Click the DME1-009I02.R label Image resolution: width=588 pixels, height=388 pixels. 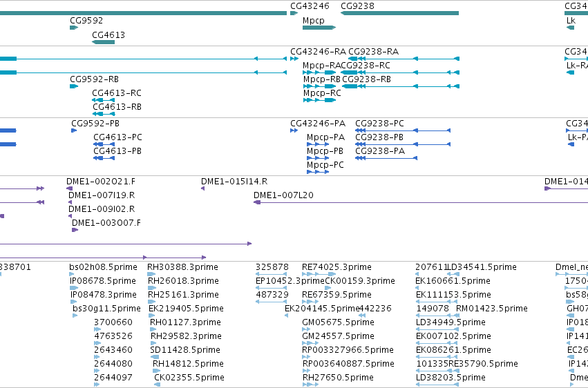coord(102,209)
